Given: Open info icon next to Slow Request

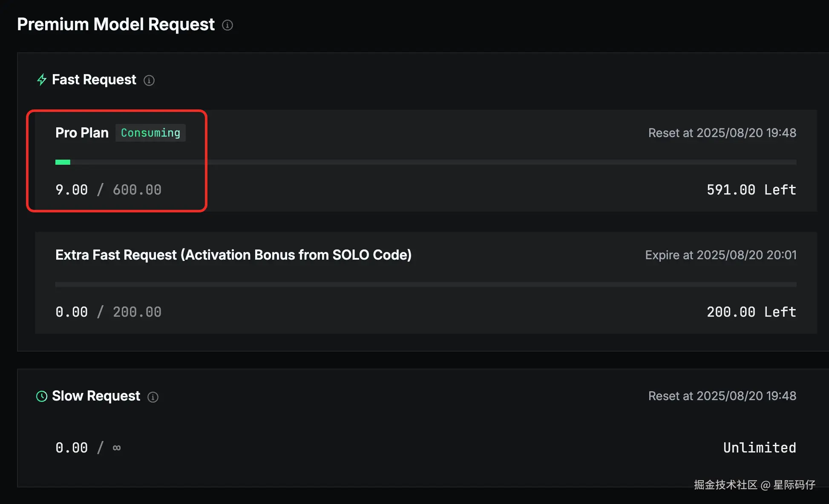Looking at the screenshot, I should [x=153, y=397].
